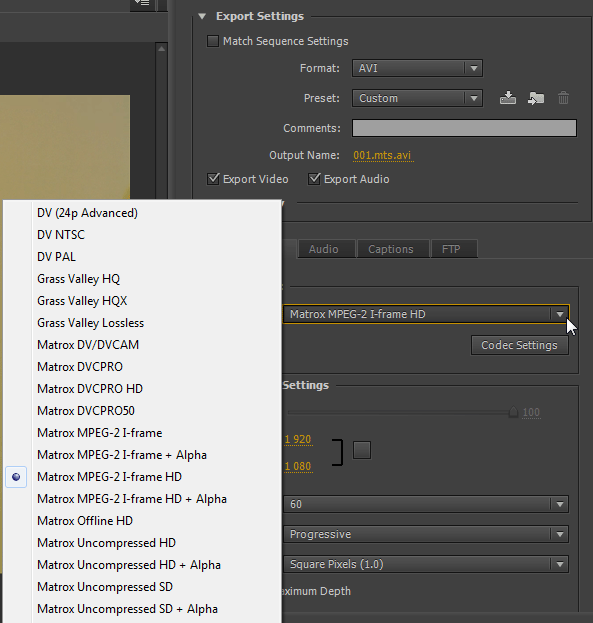Open the aspect dropdown Square Pixels (1.0)

tap(426, 564)
